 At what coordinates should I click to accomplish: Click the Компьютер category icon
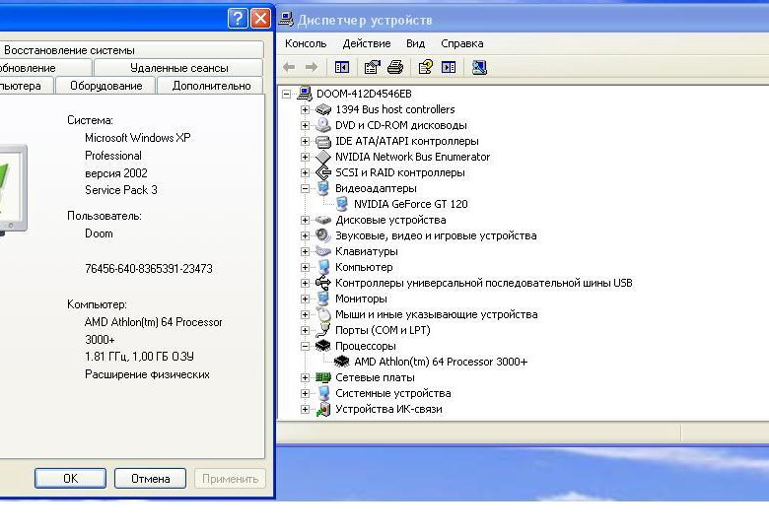323,267
